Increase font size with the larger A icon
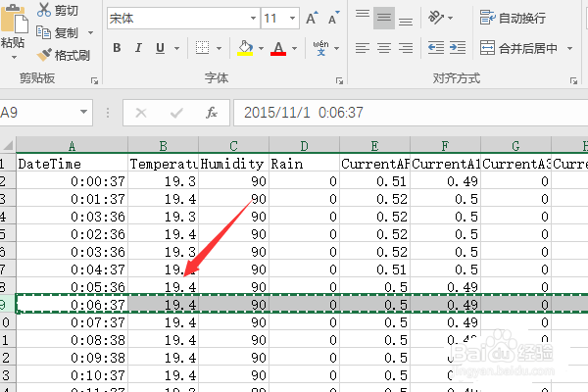Image resolution: width=588 pixels, height=392 pixels. (x=312, y=18)
